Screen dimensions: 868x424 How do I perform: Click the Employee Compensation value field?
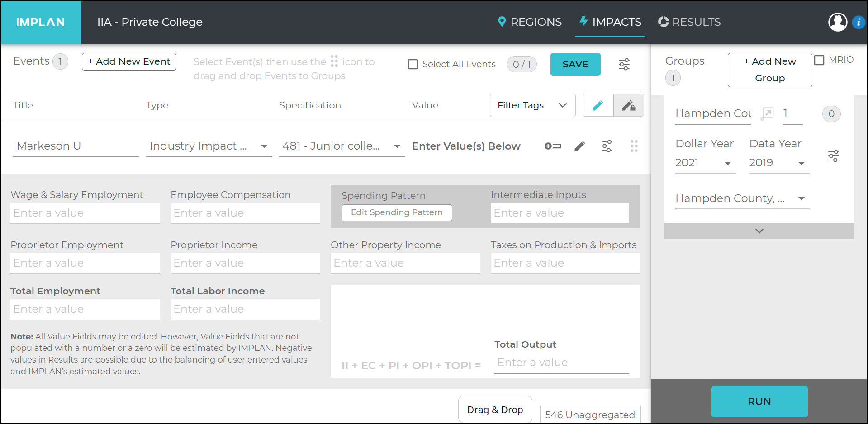pos(245,213)
